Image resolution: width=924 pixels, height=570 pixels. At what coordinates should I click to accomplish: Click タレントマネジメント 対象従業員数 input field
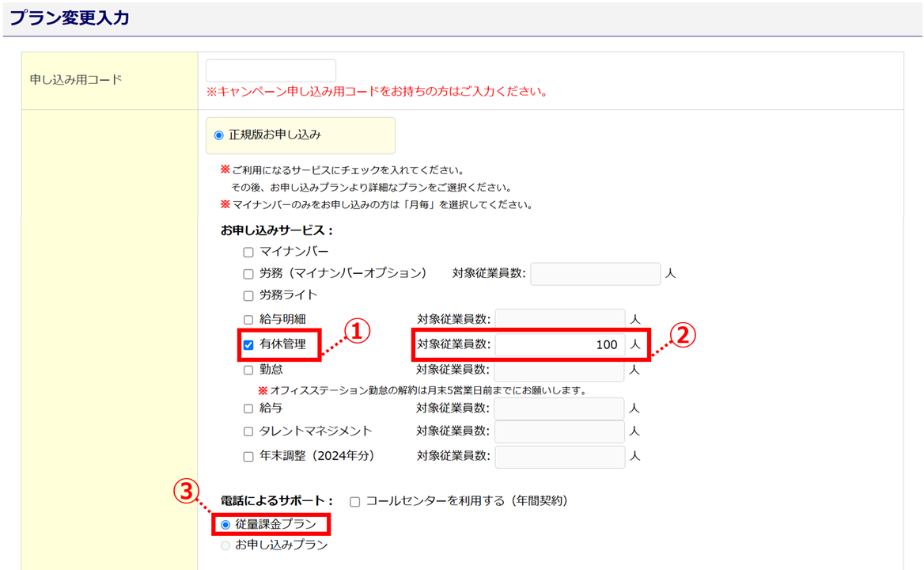click(x=559, y=431)
